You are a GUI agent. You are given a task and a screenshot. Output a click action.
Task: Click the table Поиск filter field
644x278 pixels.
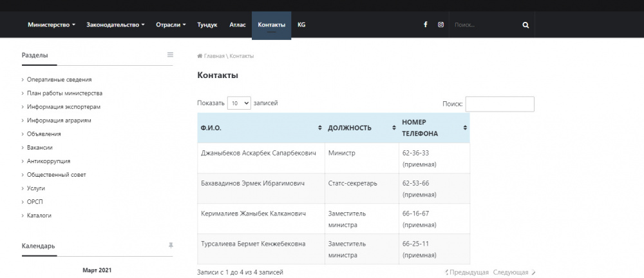(x=499, y=104)
